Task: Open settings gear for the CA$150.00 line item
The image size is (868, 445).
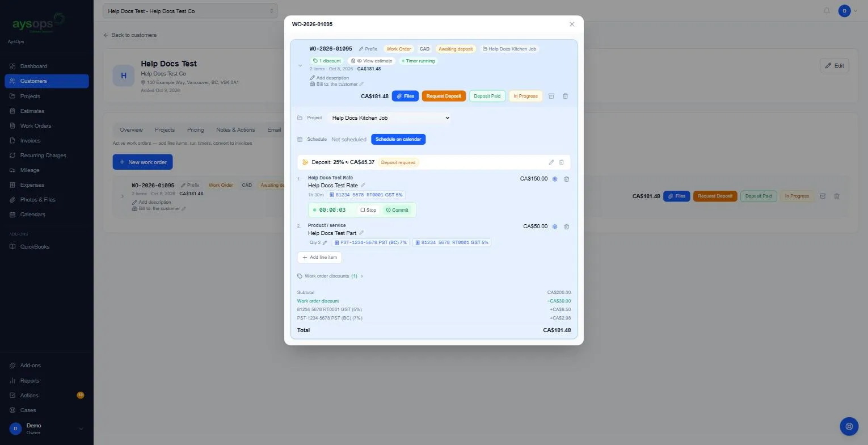Action: click(x=555, y=179)
